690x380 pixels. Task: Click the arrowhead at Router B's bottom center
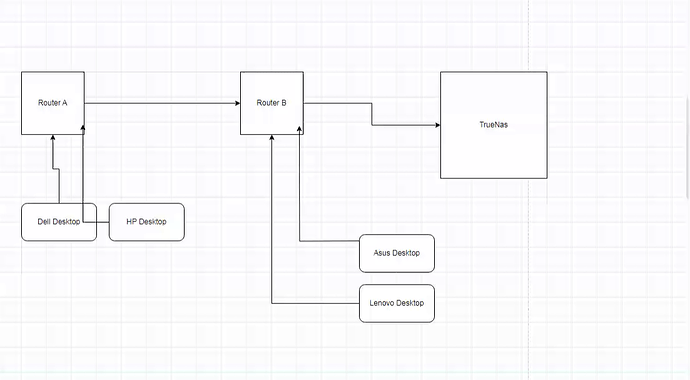pos(272,138)
